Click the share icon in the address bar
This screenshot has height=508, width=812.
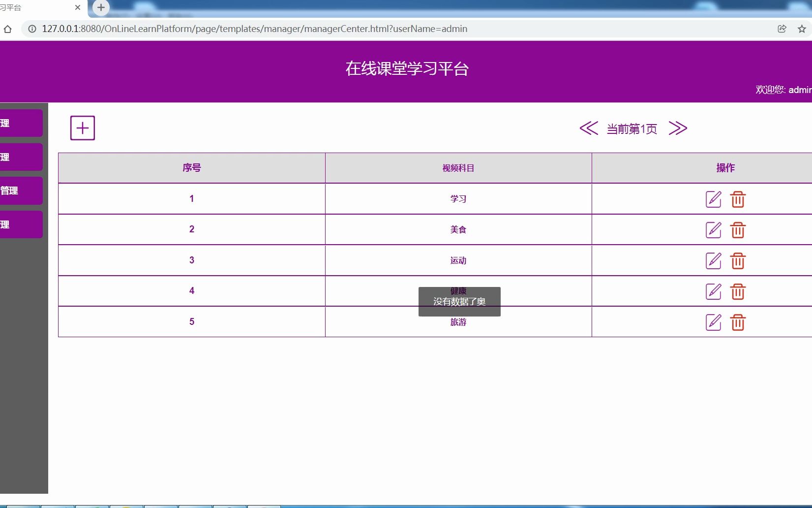[x=782, y=29]
